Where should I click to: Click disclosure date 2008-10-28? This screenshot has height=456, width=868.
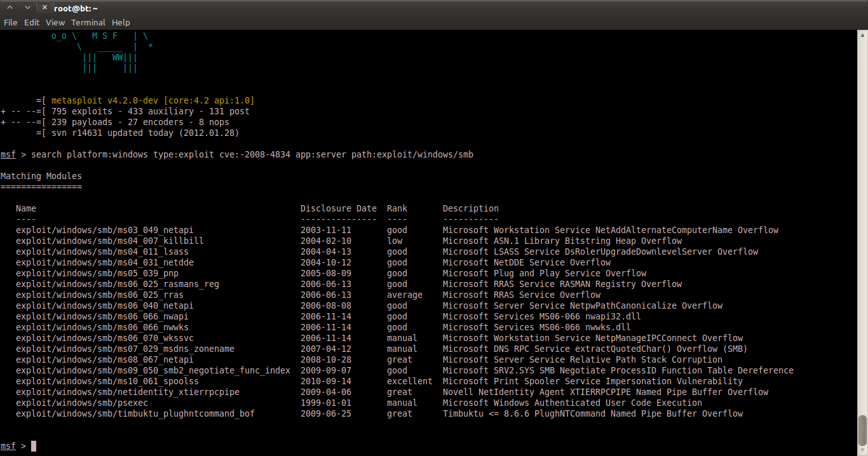click(x=326, y=359)
